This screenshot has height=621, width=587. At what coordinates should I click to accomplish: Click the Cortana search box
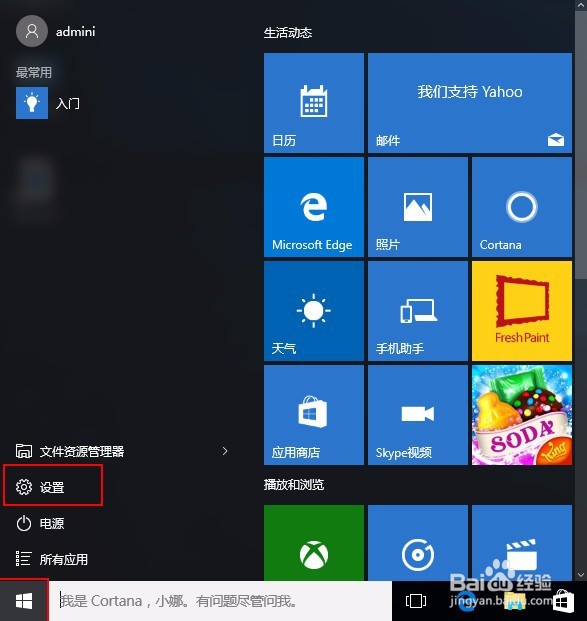click(x=221, y=601)
